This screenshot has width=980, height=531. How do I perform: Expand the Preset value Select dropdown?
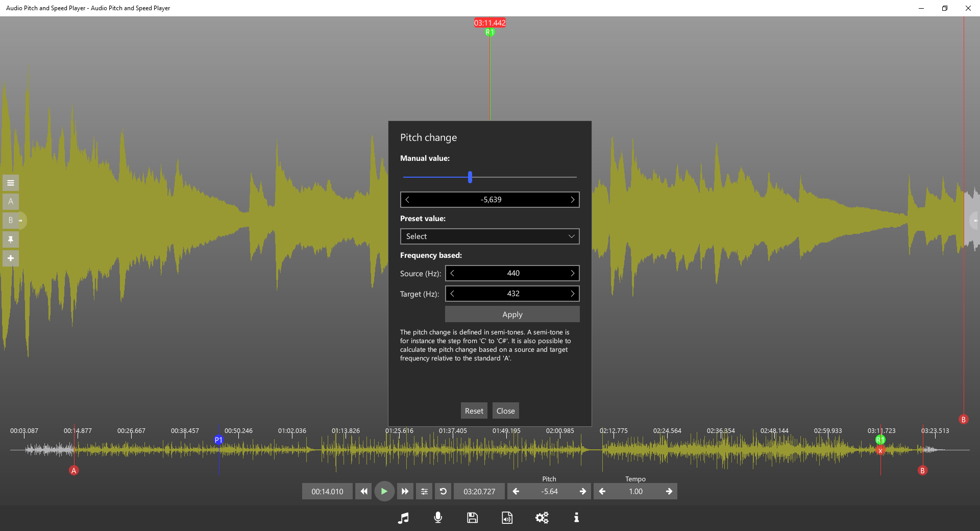click(x=489, y=236)
